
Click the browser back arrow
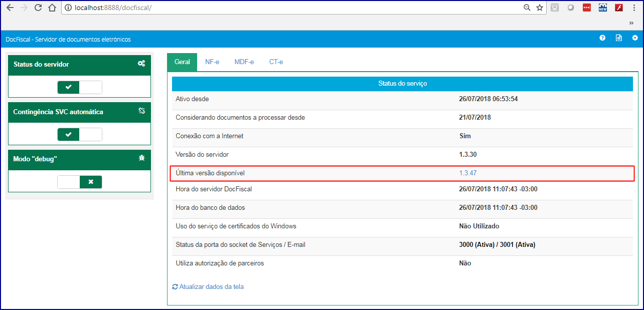pos(10,8)
